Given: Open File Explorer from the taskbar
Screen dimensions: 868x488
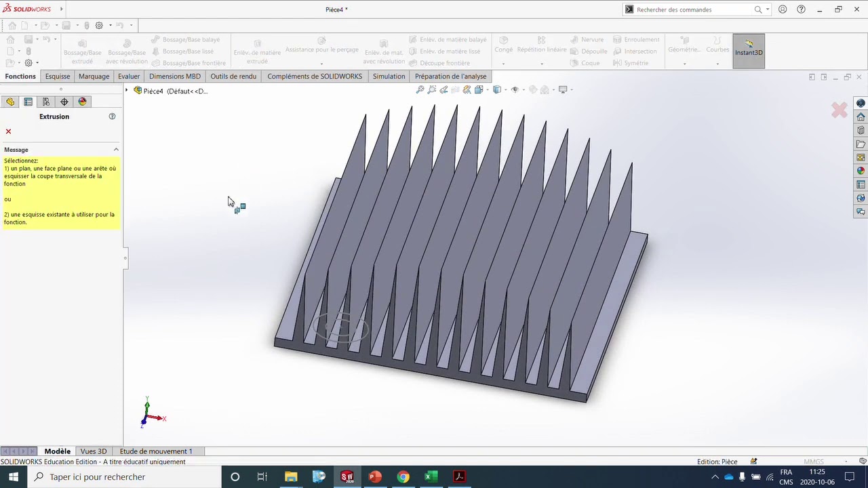Looking at the screenshot, I should 291,477.
